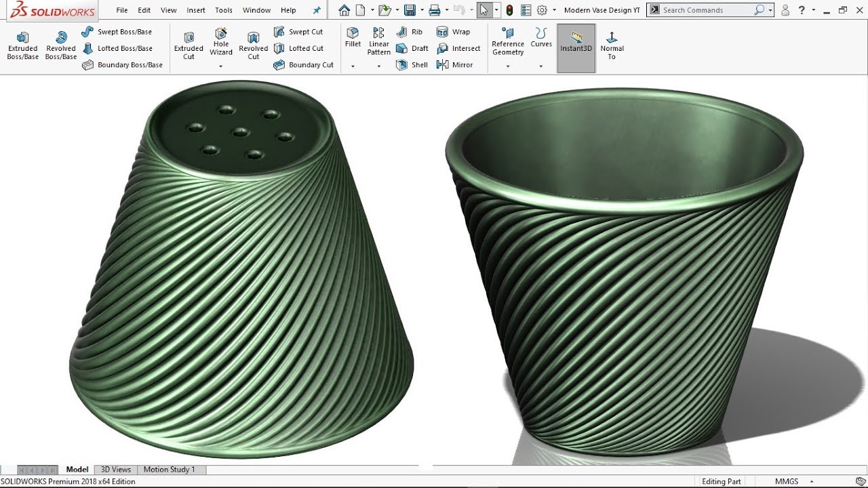Choose Boundary Boss/Base feature
Viewport: 868px width, 488px height.
pyautogui.click(x=122, y=65)
